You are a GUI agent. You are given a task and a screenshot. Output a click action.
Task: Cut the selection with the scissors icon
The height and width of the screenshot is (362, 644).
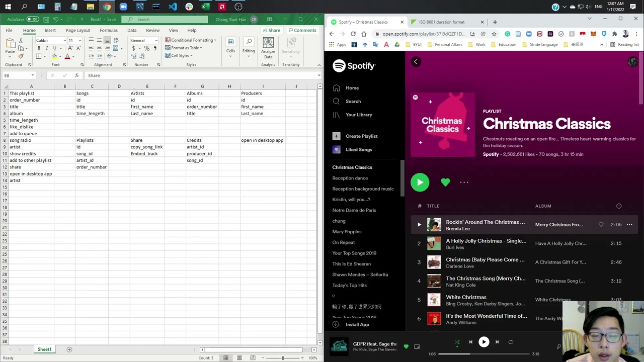click(21, 40)
